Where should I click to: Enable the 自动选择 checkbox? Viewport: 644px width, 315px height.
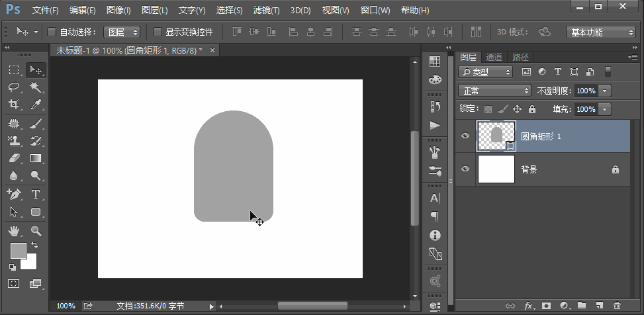(x=52, y=32)
